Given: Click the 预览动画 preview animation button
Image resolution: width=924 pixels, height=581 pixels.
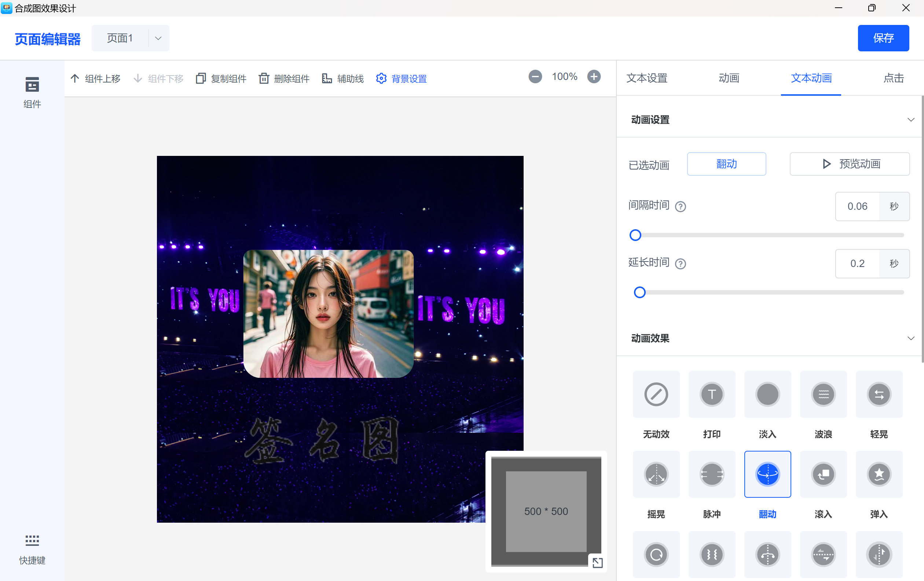Looking at the screenshot, I should pos(850,164).
